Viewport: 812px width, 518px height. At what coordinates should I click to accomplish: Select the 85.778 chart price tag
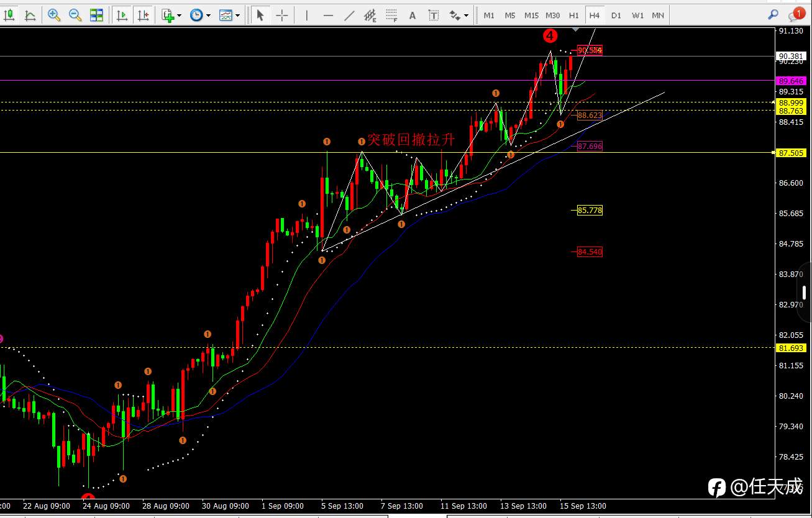point(590,211)
